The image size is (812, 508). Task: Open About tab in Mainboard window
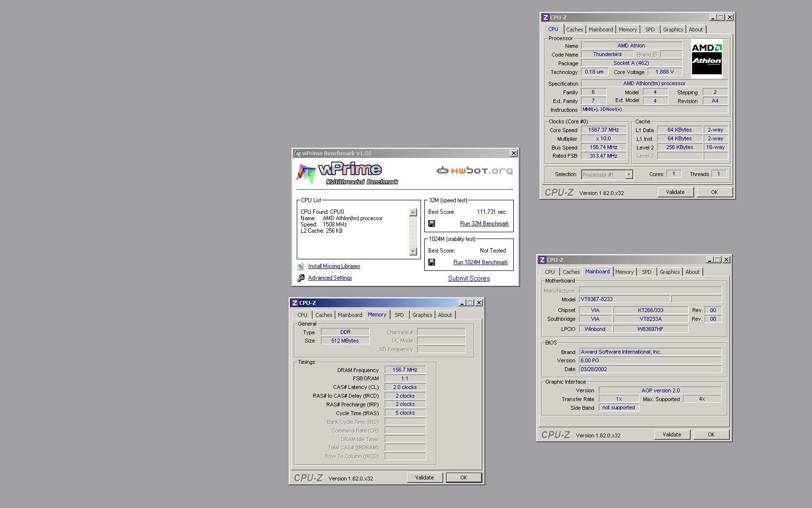[x=692, y=272]
